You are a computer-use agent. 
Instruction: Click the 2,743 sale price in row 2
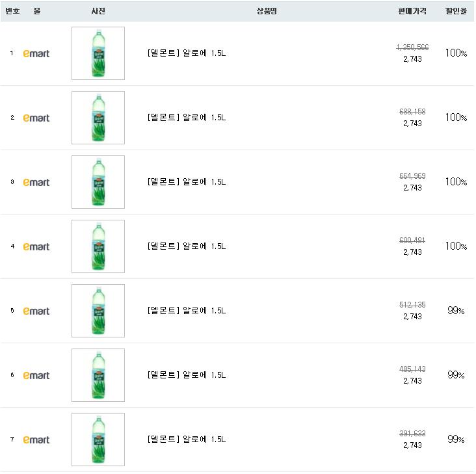tap(412, 124)
